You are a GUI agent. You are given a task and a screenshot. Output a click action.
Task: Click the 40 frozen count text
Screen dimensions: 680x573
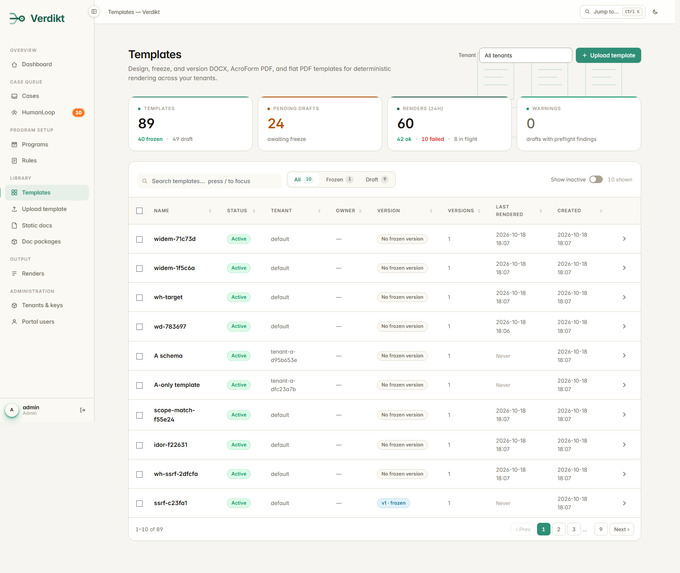(x=150, y=139)
